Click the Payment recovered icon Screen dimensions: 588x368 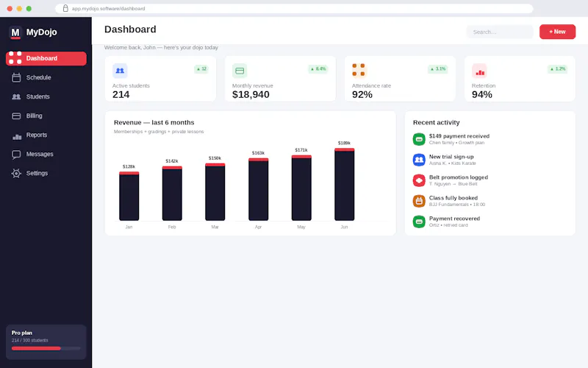pos(419,222)
